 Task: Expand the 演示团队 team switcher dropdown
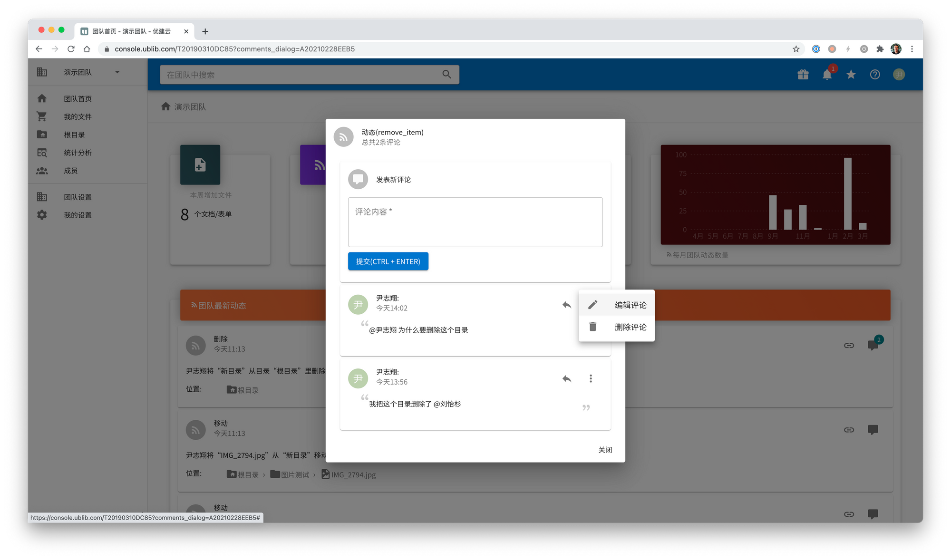pos(117,72)
